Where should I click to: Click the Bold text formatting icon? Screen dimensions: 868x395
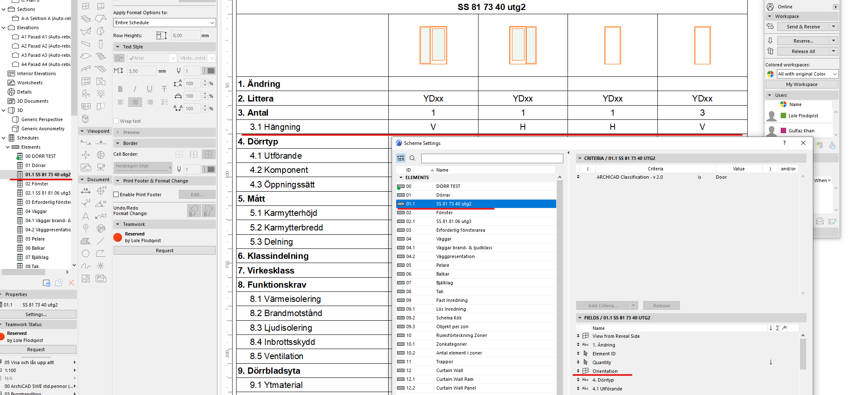(120, 89)
